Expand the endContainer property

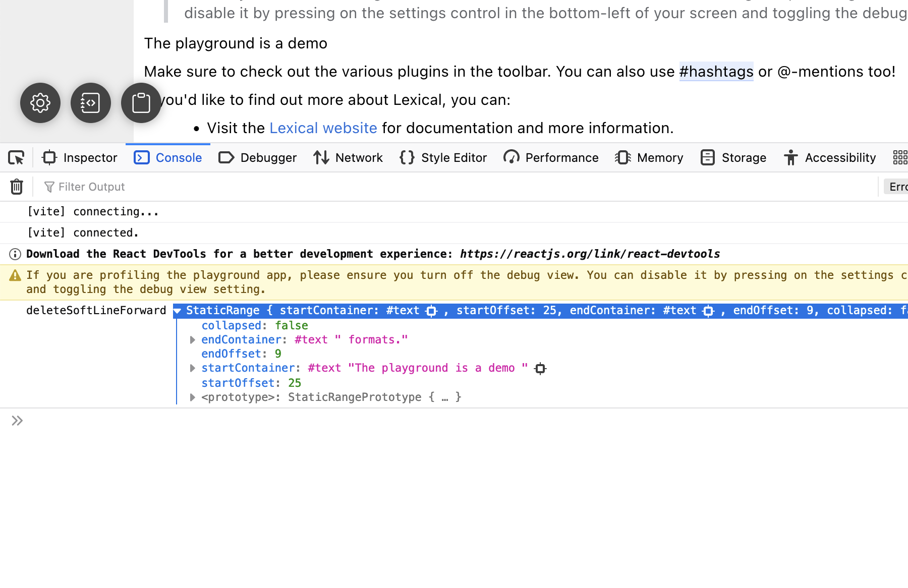click(x=192, y=339)
